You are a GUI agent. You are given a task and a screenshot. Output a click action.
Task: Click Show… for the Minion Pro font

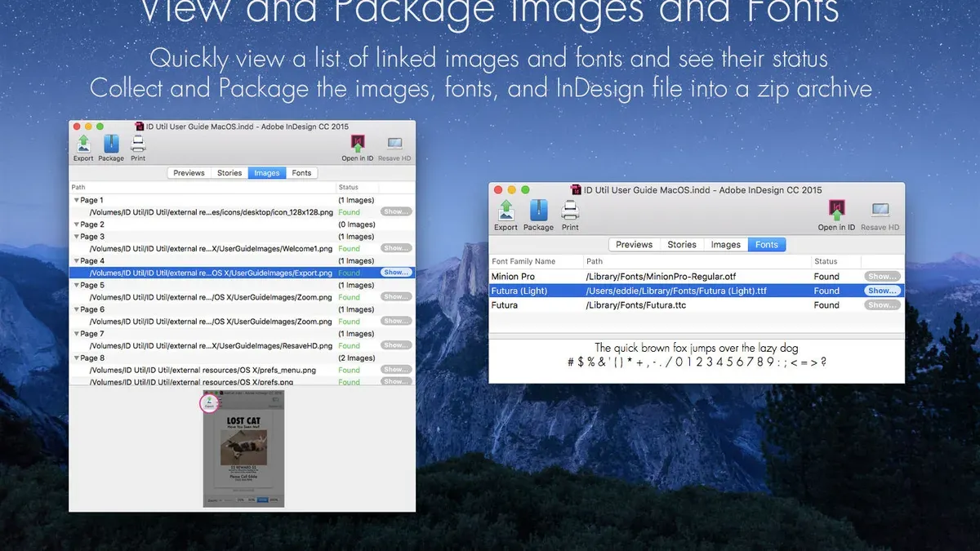tap(883, 277)
